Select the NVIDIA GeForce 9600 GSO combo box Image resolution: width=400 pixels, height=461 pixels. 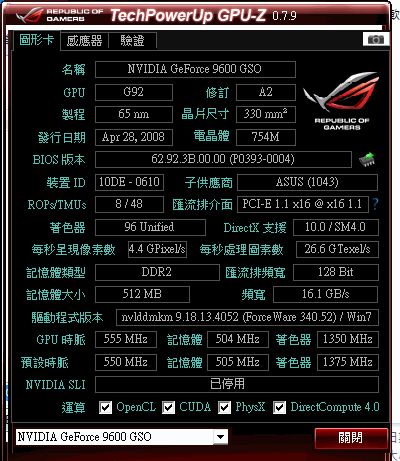click(122, 437)
